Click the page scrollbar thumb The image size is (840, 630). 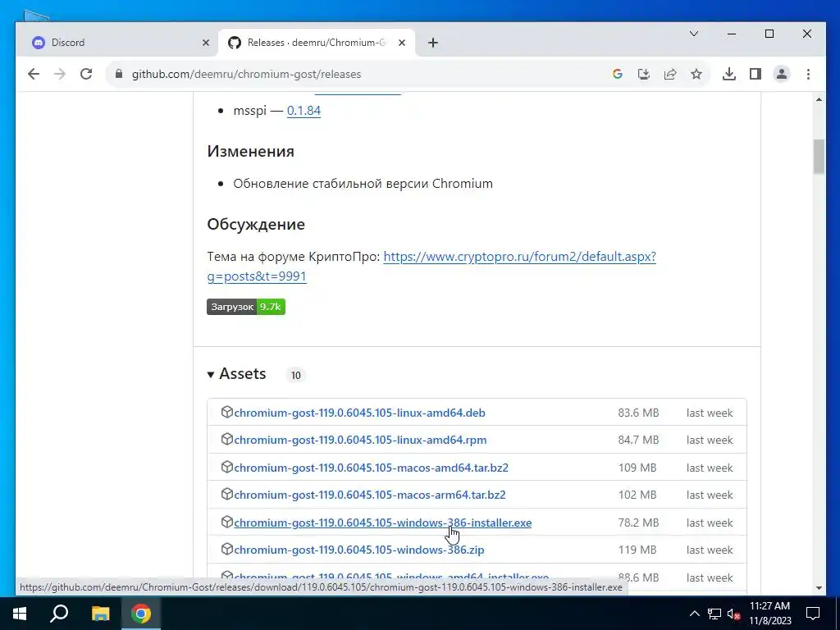click(x=819, y=157)
